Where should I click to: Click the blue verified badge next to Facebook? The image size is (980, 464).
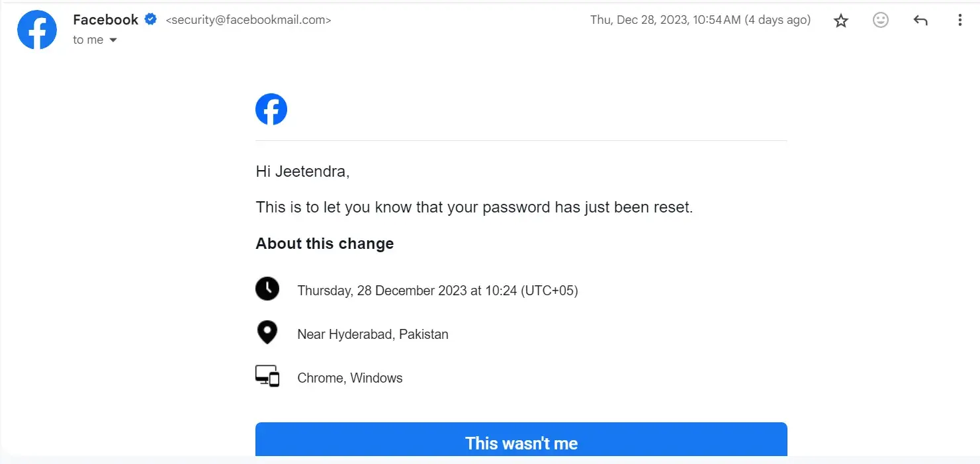tap(151, 19)
